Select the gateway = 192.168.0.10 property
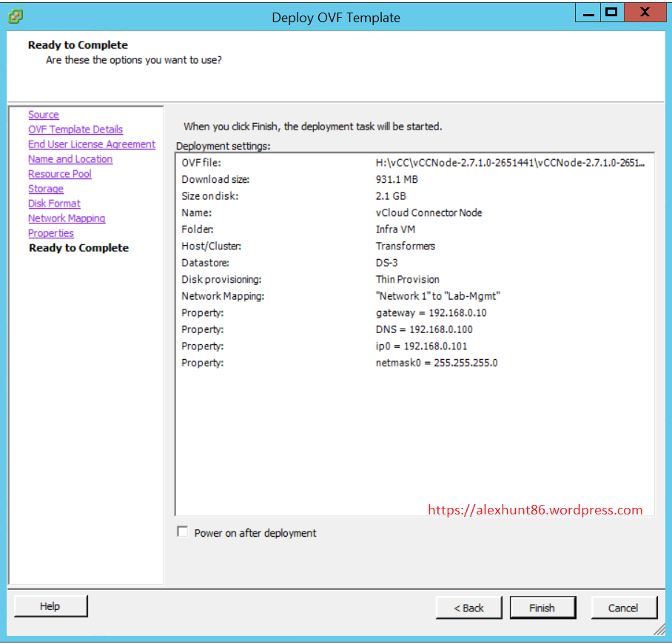The width and height of the screenshot is (672, 644). (x=431, y=313)
